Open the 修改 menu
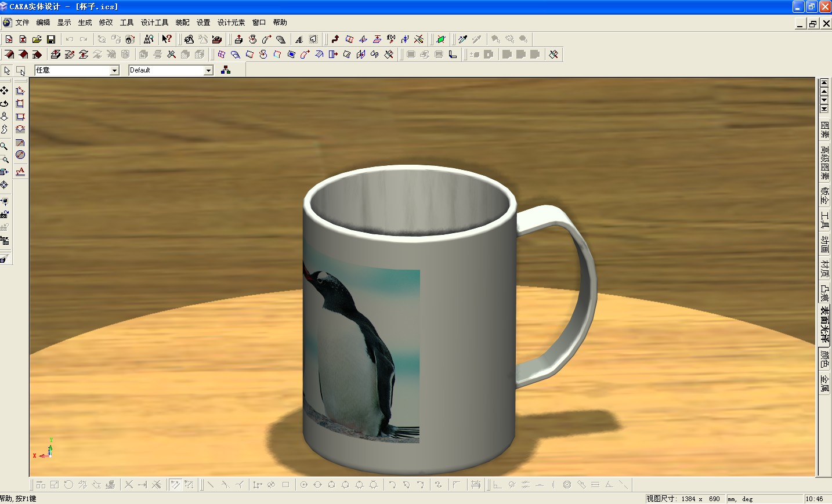This screenshot has width=832, height=504. (106, 23)
